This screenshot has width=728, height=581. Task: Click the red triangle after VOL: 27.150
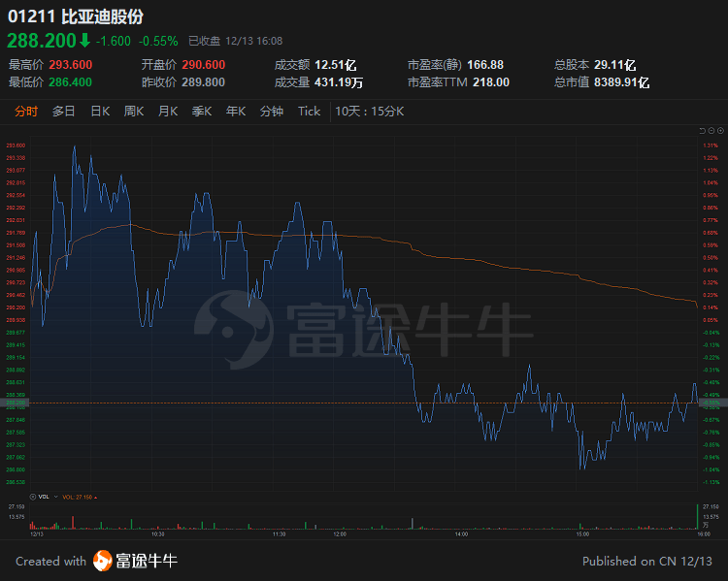point(96,498)
